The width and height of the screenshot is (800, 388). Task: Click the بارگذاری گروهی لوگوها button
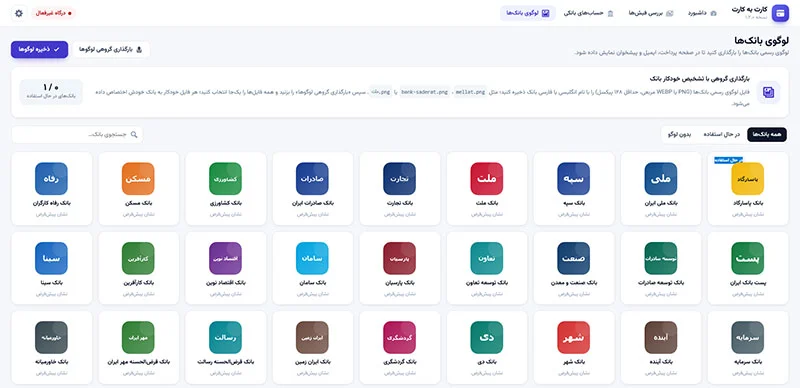pyautogui.click(x=111, y=50)
